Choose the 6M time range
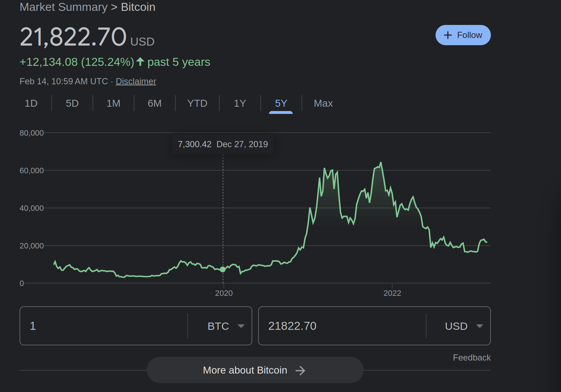Viewport: 561px width, 392px height. pyautogui.click(x=154, y=103)
